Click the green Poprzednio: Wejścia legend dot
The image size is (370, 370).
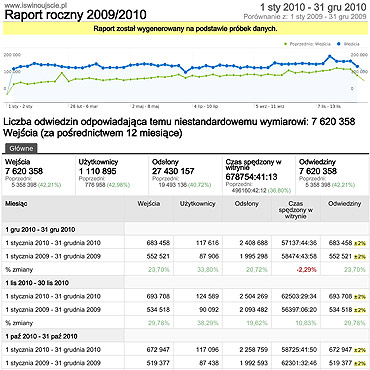pos(286,44)
